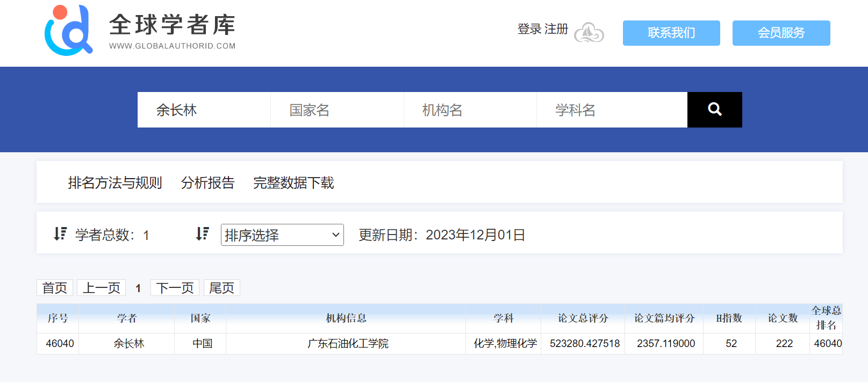Click the magnifier search button
The width and height of the screenshot is (868, 382).
click(714, 110)
